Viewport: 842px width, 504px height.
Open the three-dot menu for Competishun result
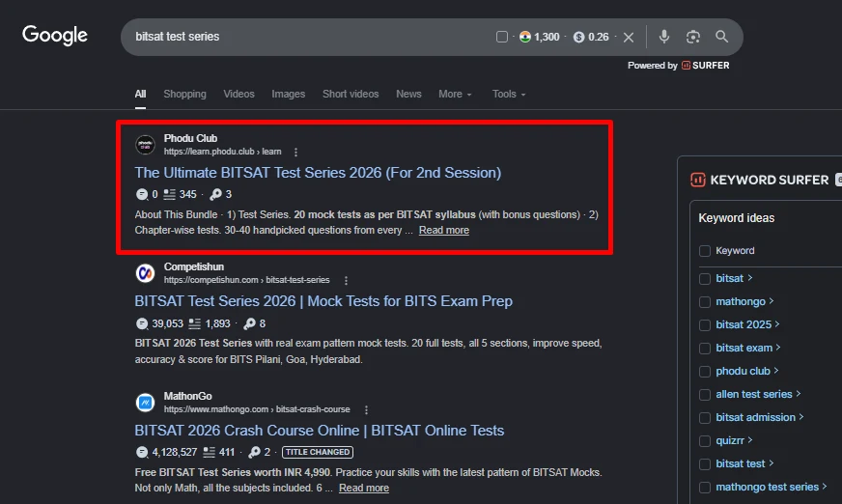[x=346, y=280]
